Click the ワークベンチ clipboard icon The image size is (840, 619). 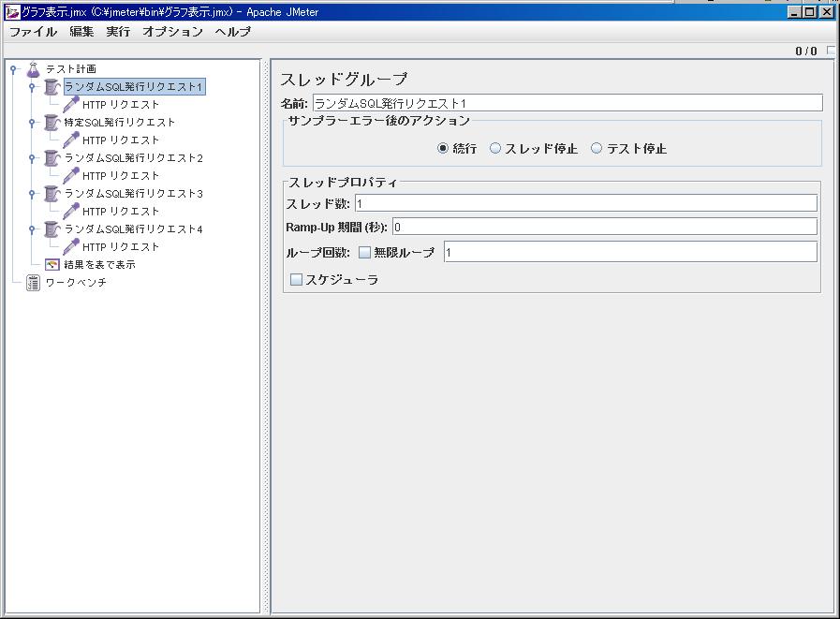click(x=33, y=283)
